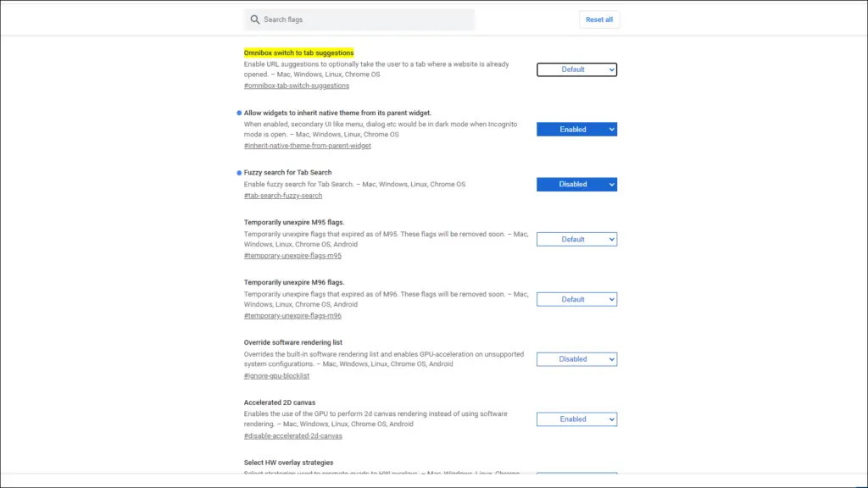Click blue modified dot beside Allow widgets flag
Screen dimensions: 868x488
click(x=239, y=113)
